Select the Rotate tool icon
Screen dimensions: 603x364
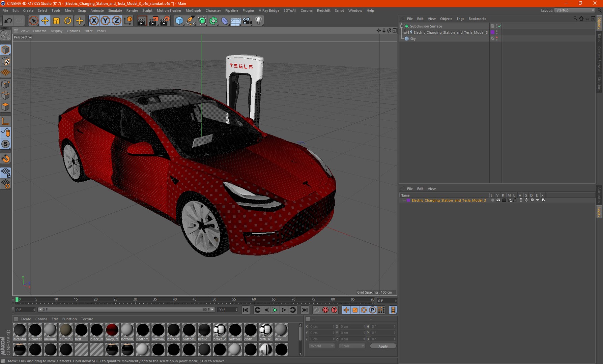point(68,21)
